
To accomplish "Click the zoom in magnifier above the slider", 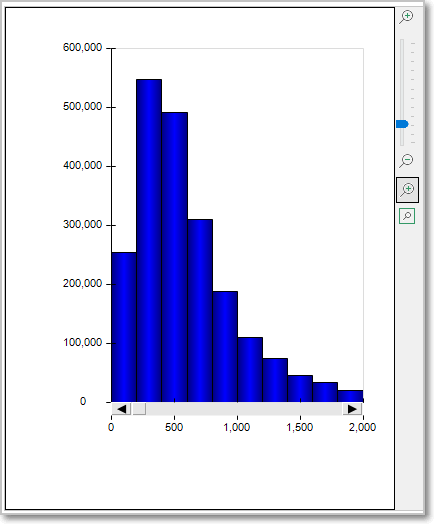I will pyautogui.click(x=407, y=17).
